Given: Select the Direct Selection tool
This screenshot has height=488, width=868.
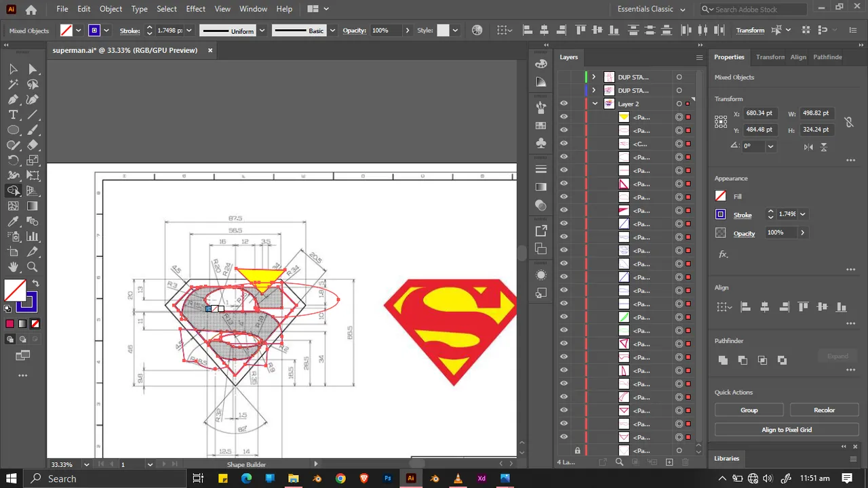Looking at the screenshot, I should tap(33, 69).
